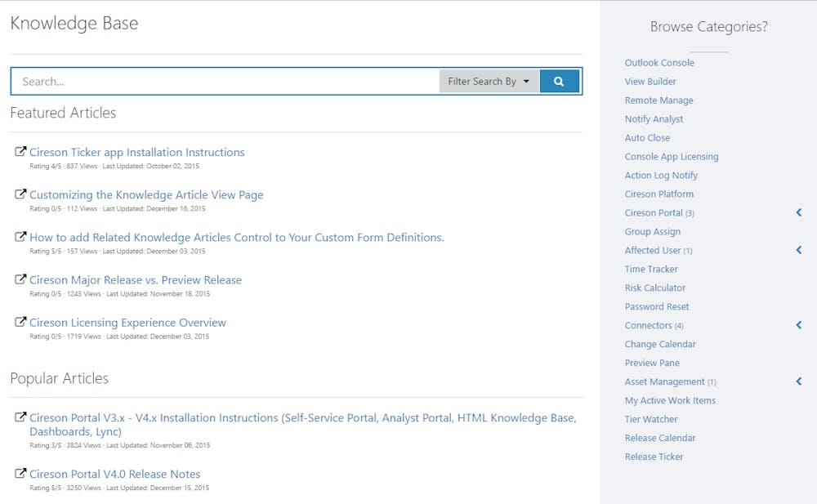Click external link icon for Customizing Knowledge Article View

click(x=19, y=193)
